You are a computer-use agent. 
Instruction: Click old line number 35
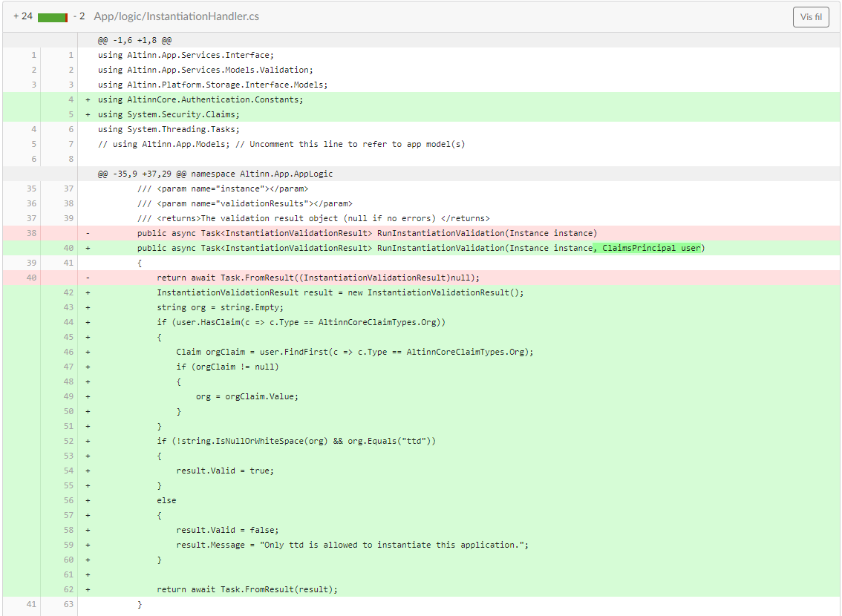(x=32, y=189)
